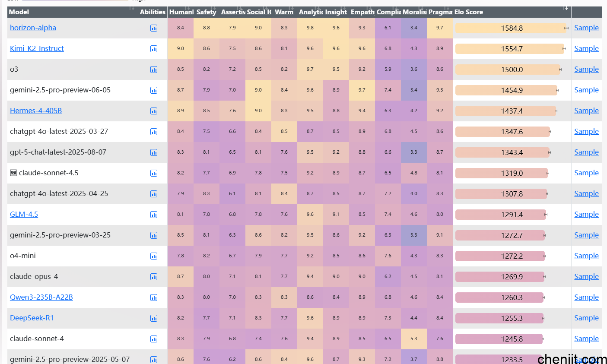Click the yellow 5.3 cell for claude-sonnet-4
607x364 pixels.
413,339
